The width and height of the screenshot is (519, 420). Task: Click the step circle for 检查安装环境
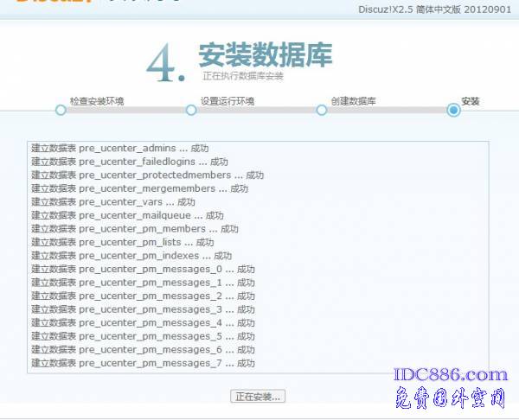coord(61,110)
